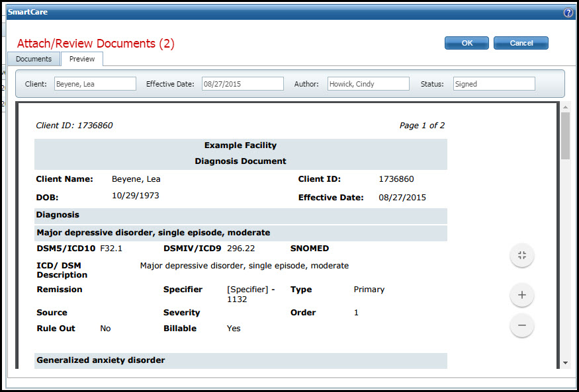Select the Preview tab
Screen dimensions: 579x392
pyautogui.click(x=81, y=58)
